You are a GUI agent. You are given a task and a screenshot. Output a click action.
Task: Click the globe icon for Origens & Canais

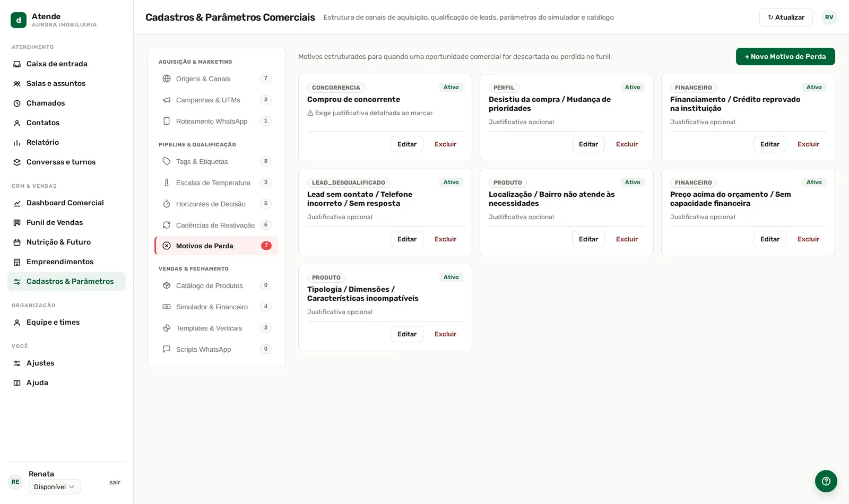(167, 79)
